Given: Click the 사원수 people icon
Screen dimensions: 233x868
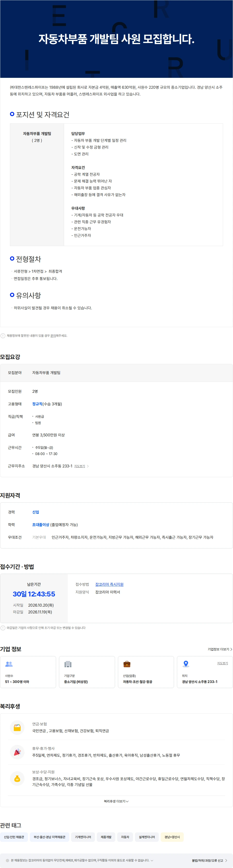Looking at the screenshot, I should tap(9, 664).
